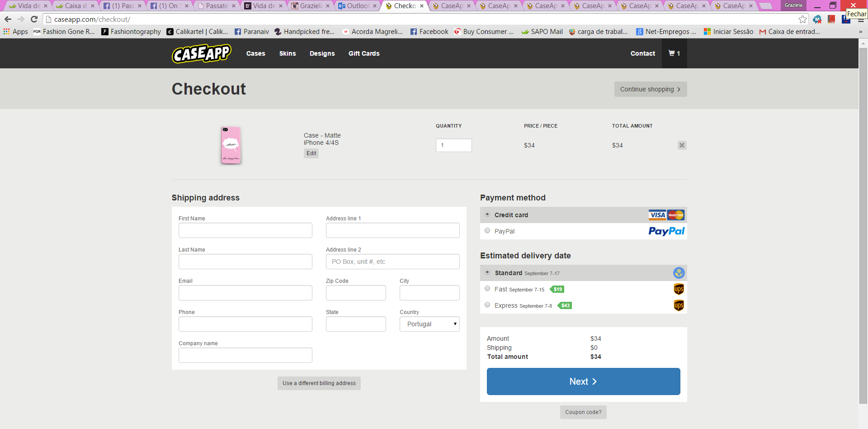Open the Designs menu item
Image resolution: width=868 pixels, height=429 pixels.
point(322,53)
